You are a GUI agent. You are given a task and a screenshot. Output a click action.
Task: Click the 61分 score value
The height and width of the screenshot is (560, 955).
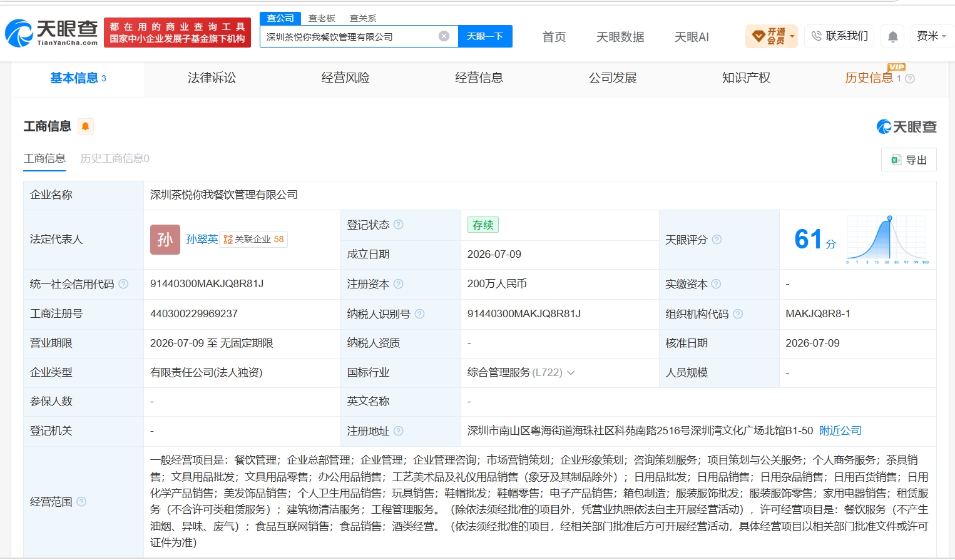(815, 239)
